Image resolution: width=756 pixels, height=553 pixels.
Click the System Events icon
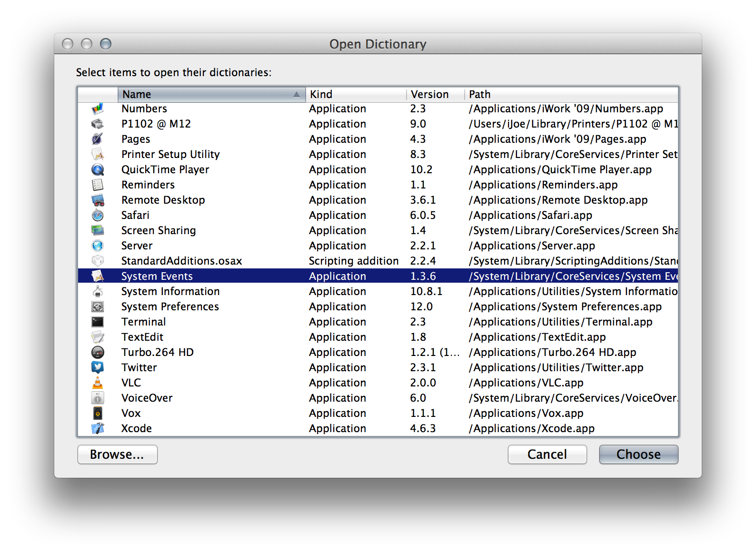pyautogui.click(x=98, y=276)
